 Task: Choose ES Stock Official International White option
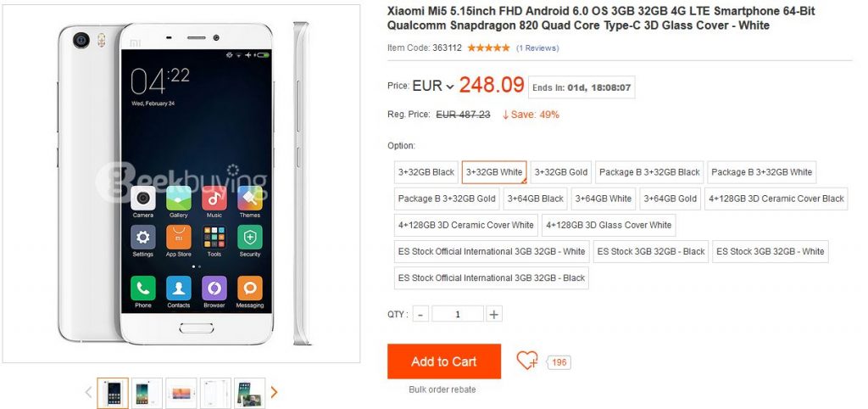coord(492,252)
